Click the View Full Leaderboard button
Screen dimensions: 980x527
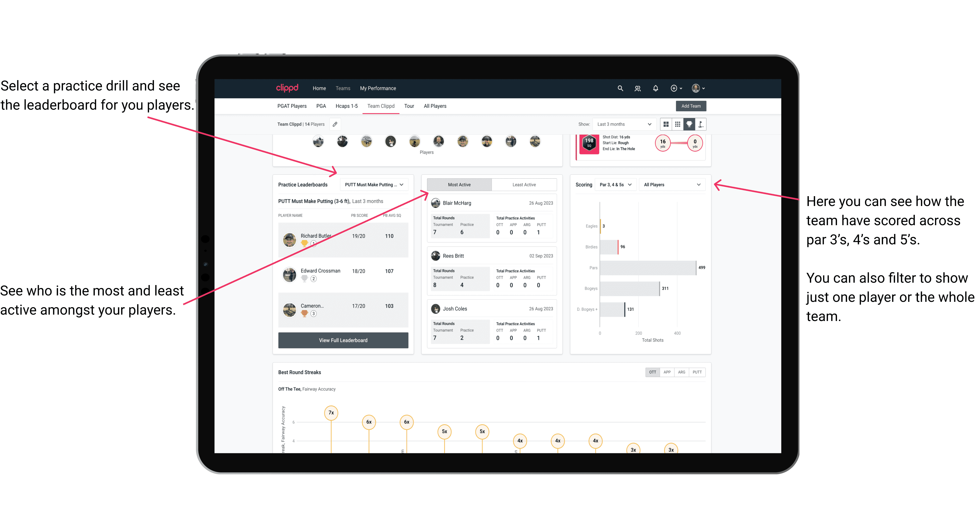(343, 341)
